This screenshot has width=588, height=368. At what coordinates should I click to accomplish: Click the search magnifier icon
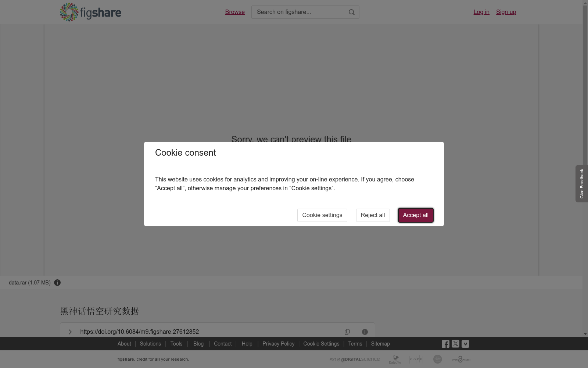(352, 12)
